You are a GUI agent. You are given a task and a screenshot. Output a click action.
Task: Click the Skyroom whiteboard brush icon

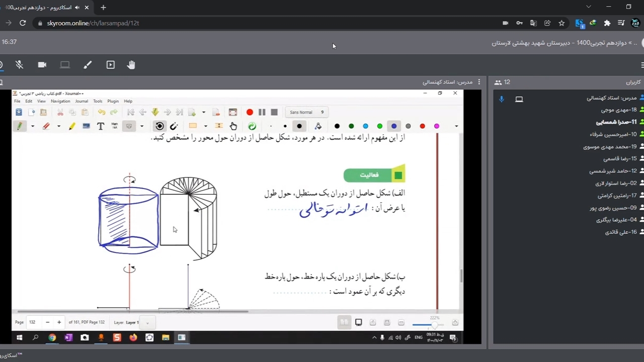88,65
